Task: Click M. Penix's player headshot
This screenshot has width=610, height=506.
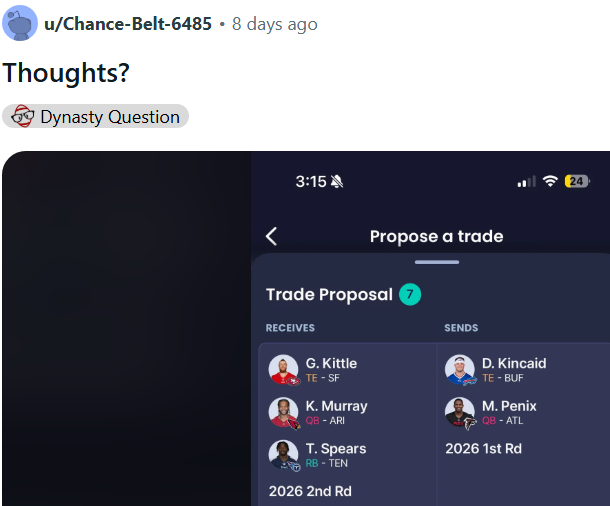Action: point(460,413)
